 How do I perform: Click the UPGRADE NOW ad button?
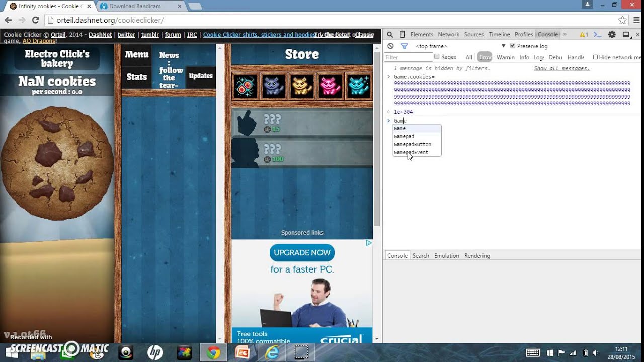(x=302, y=252)
